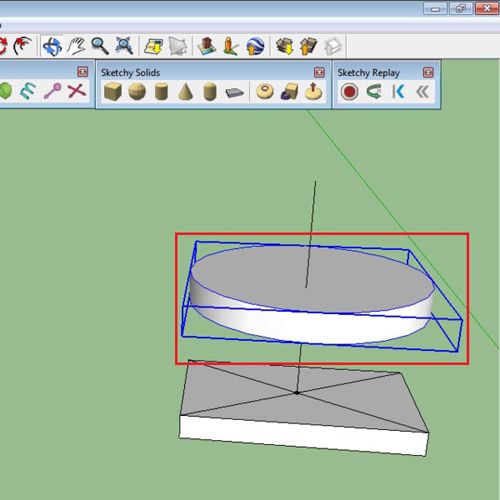Create a Sketchy Solids cylinder
Viewport: 500px width, 500px height.
click(x=161, y=92)
